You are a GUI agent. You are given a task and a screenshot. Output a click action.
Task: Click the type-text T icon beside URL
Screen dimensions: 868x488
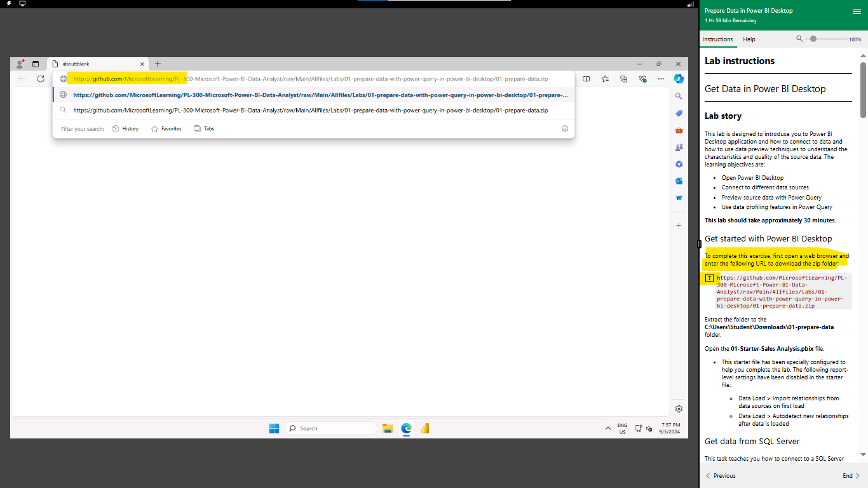click(x=709, y=278)
